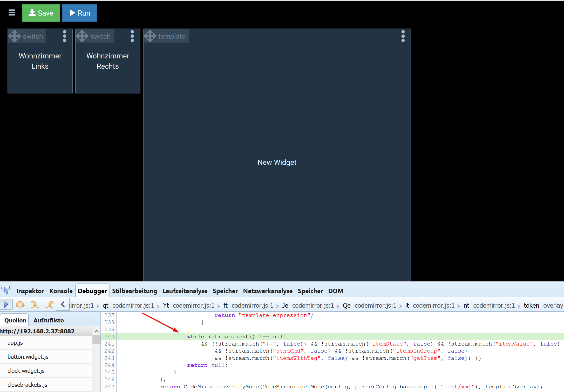Open three-dot menu of template widget

click(x=403, y=36)
